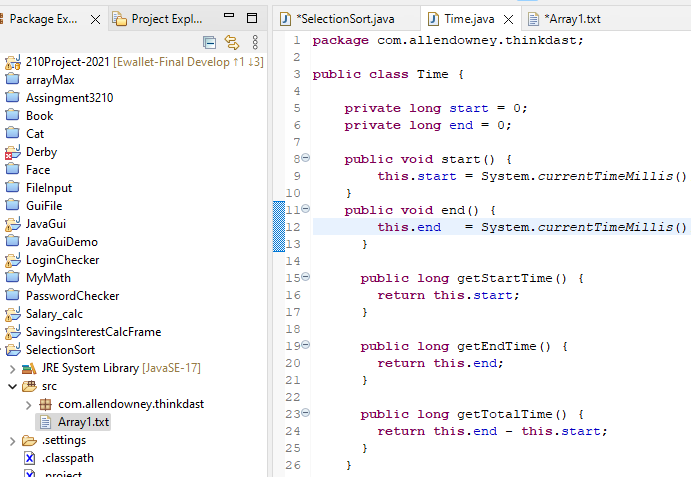Click the SavingsInterestCalcFrame project icon
Screen dimensions: 691x477
pyautogui.click(x=12, y=332)
